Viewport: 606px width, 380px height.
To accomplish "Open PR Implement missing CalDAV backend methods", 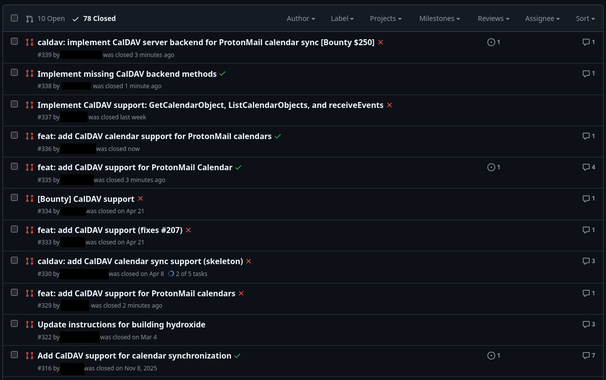I will pyautogui.click(x=127, y=74).
